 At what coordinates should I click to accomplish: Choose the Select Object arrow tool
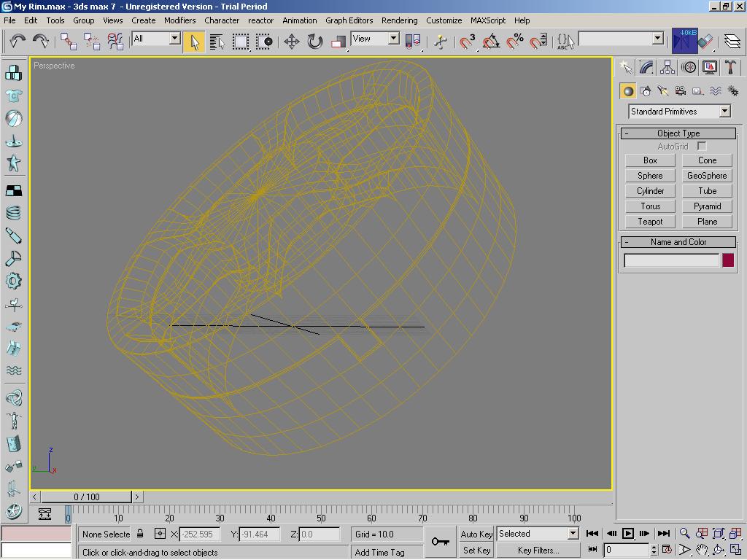tap(194, 42)
